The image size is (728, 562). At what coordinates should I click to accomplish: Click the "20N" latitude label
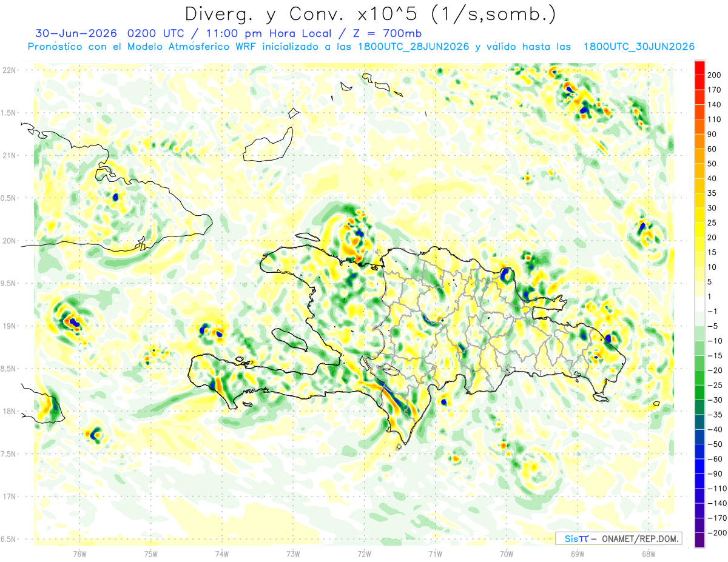click(x=9, y=241)
